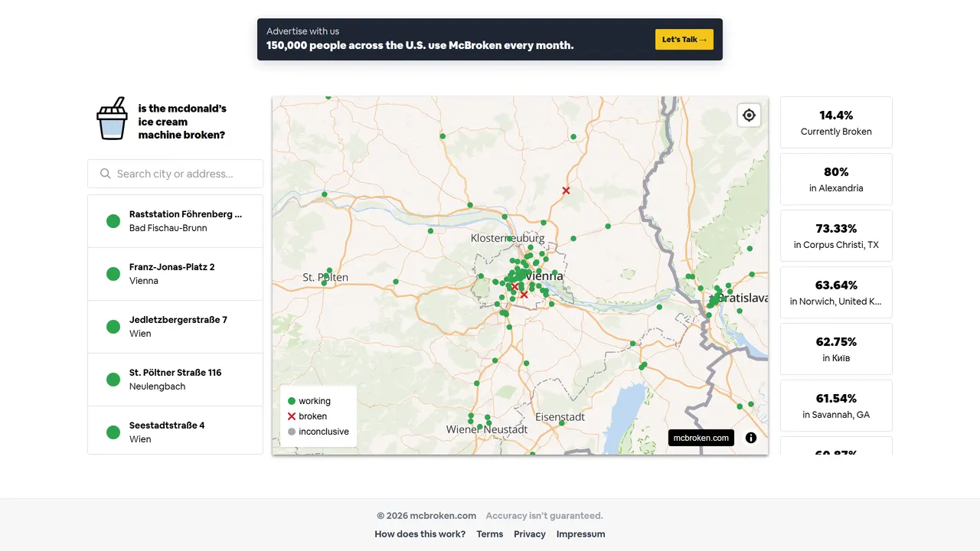Click the © 2026 mcbroken.com footer text
This screenshot has width=980, height=551.
click(426, 516)
